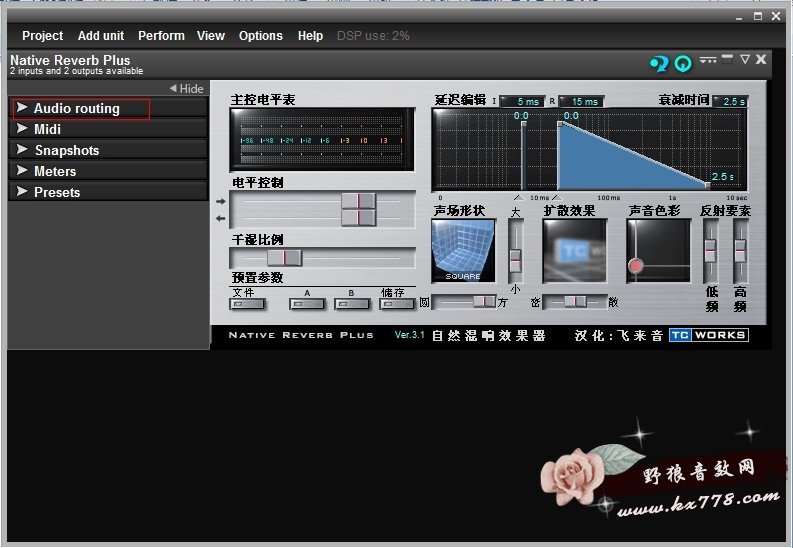This screenshot has width=793, height=548.
Task: Click the cyan bypass/help icon with dot
Action: click(x=659, y=64)
